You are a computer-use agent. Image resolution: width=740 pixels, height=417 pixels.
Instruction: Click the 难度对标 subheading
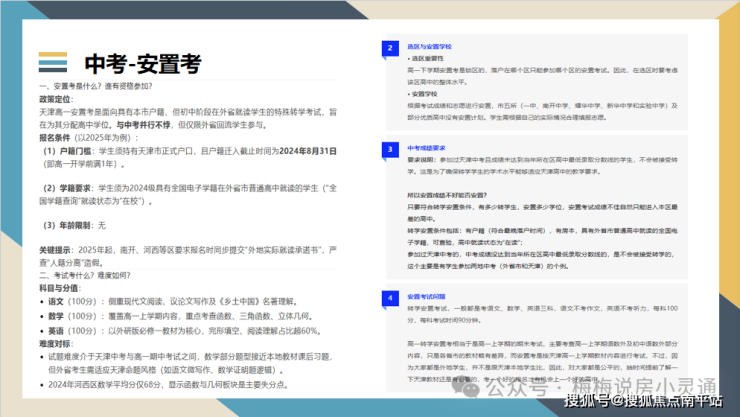[55, 343]
